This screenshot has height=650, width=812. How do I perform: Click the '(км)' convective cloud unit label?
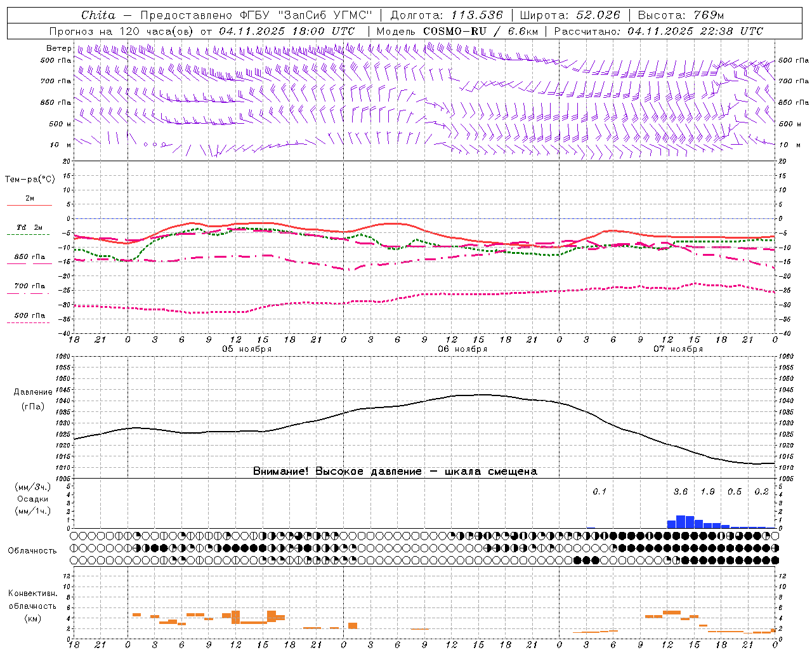(32, 618)
